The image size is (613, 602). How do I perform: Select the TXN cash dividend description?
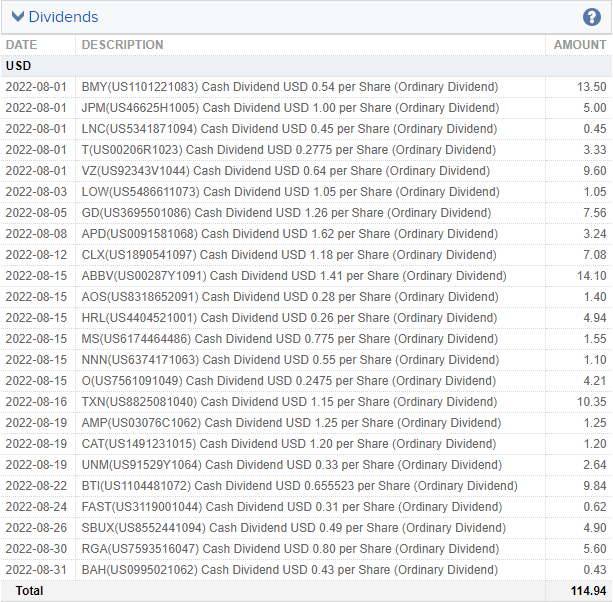(289, 402)
